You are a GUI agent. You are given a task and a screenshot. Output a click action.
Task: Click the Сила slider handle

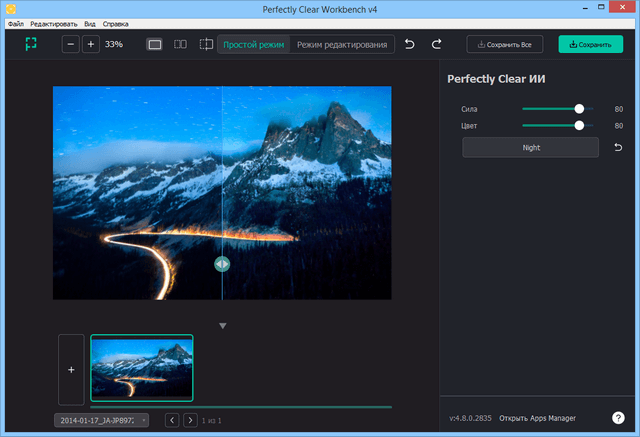pos(579,108)
